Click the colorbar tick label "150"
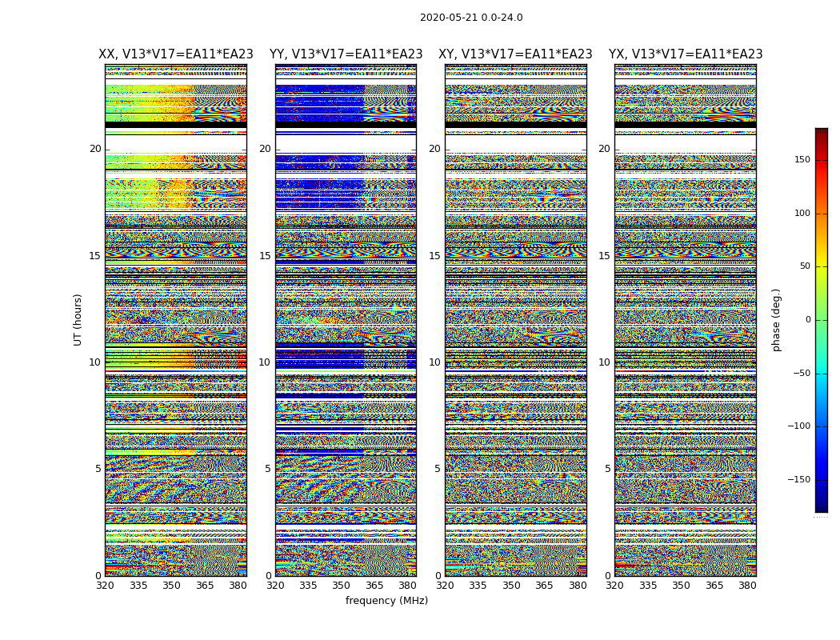This screenshot has width=840, height=640. click(x=802, y=159)
